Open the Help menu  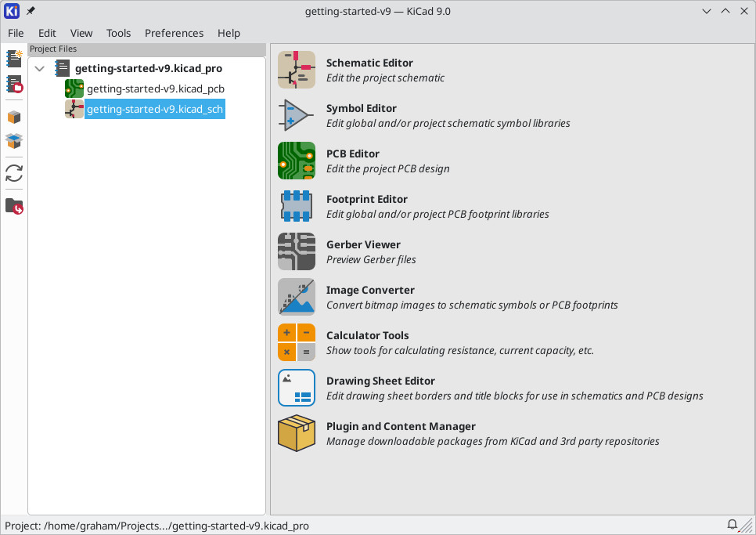coord(229,33)
